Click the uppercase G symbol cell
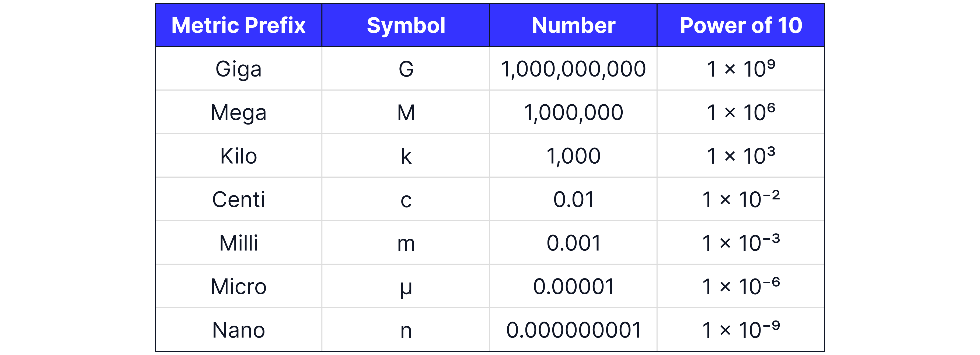The height and width of the screenshot is (355, 980). pos(406,69)
